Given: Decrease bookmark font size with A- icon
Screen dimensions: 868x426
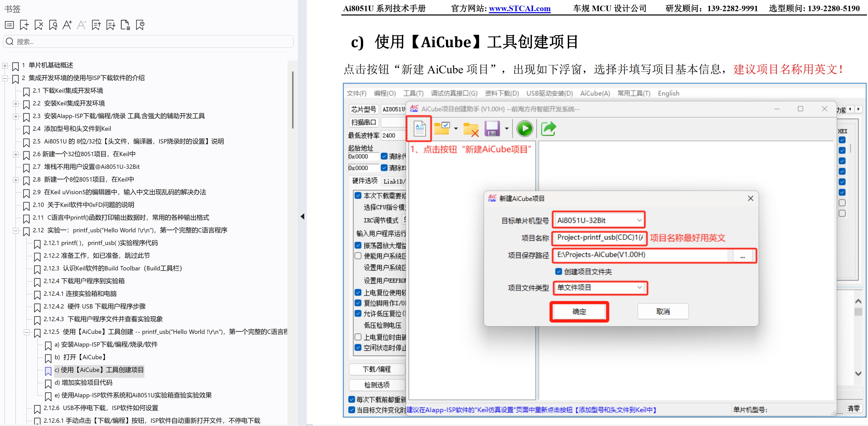Looking at the screenshot, I should click(82, 25).
